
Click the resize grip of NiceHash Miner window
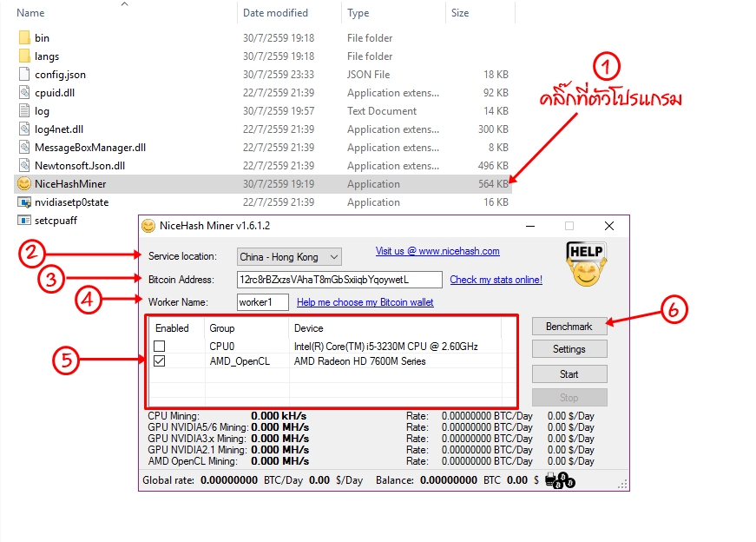[x=622, y=484]
